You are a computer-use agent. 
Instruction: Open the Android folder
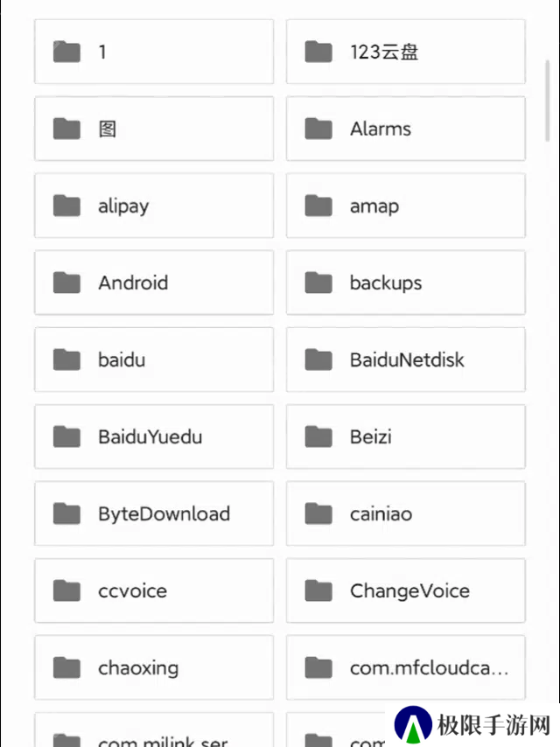154,283
